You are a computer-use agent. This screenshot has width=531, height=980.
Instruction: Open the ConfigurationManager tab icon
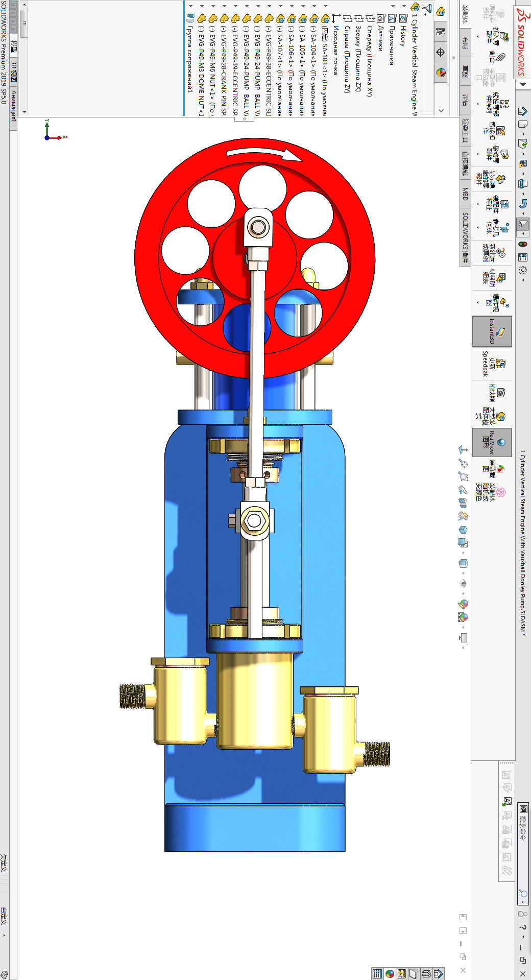click(x=441, y=52)
